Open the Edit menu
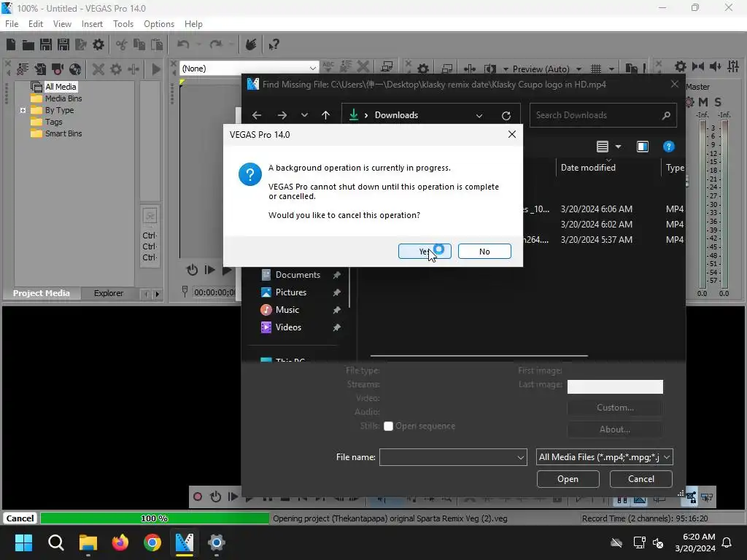 pyautogui.click(x=36, y=24)
